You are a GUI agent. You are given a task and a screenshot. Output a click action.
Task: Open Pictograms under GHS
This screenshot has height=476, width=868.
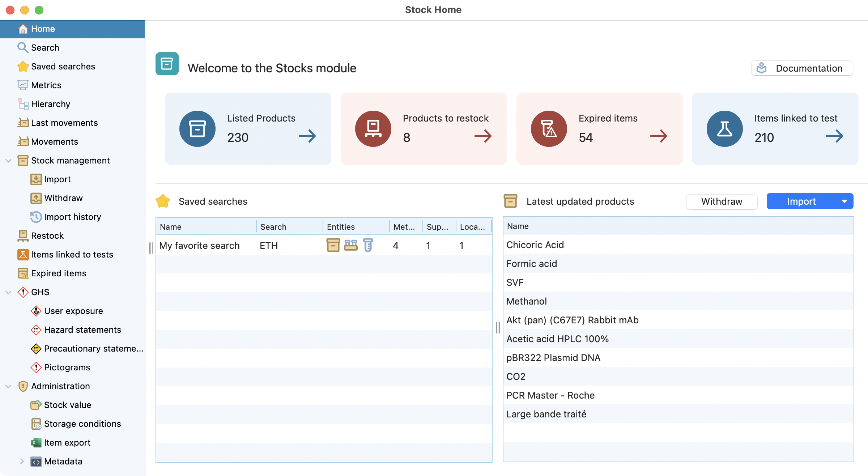pos(67,367)
